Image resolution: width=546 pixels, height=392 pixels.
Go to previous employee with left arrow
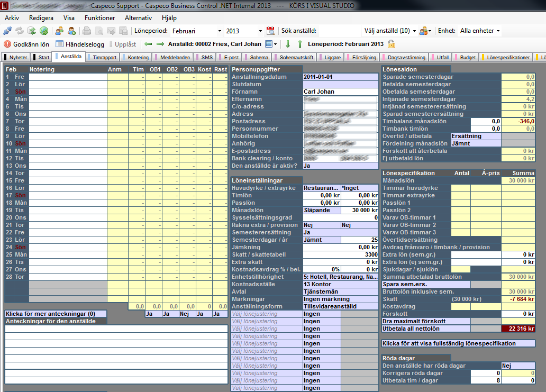point(148,44)
